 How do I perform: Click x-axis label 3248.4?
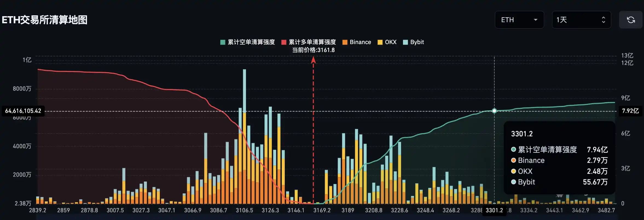425,210
